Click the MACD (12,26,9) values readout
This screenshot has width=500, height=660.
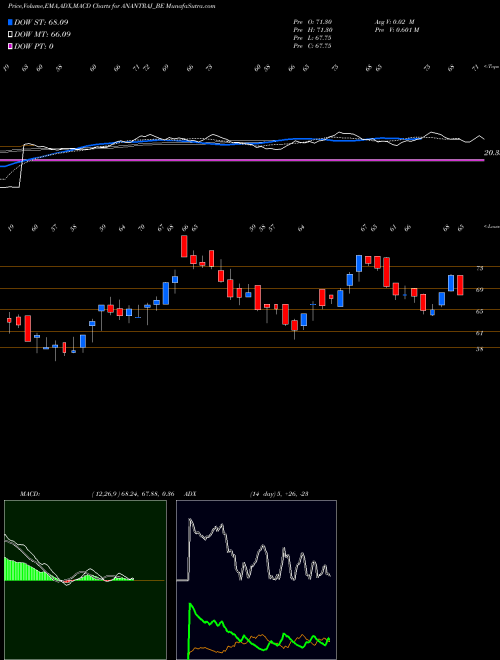[x=133, y=494]
